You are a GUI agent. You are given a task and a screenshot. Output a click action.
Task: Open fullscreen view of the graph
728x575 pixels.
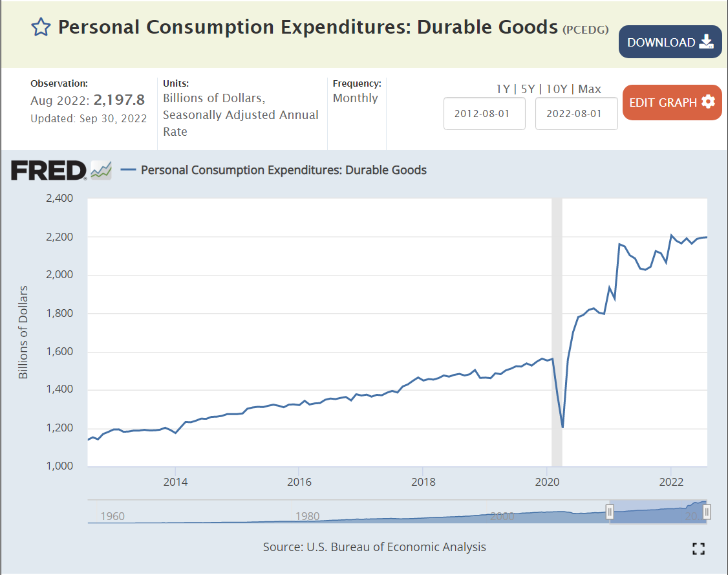698,549
